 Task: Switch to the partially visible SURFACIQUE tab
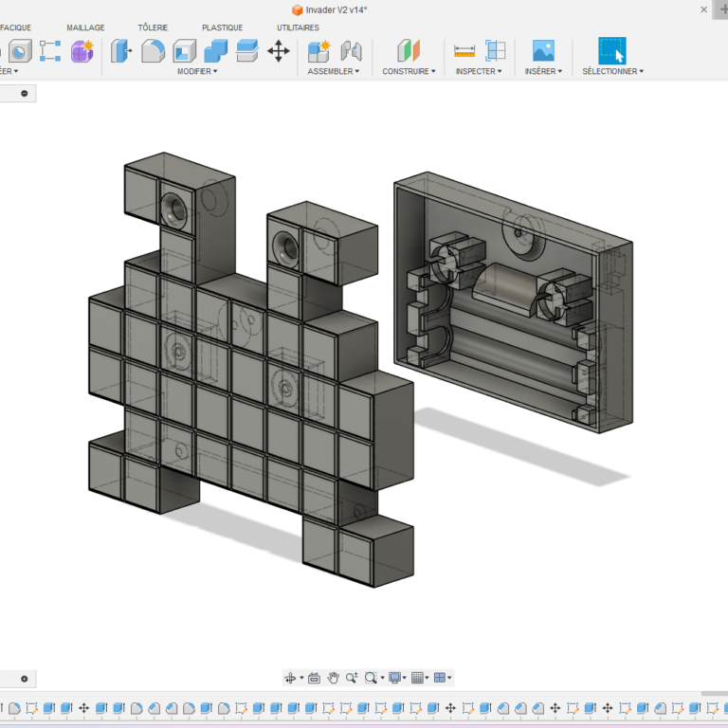[x=16, y=27]
